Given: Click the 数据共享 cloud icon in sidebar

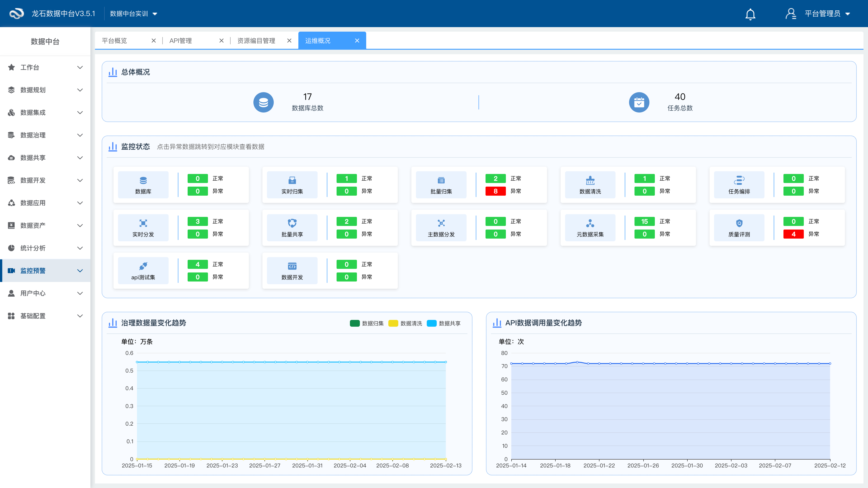Looking at the screenshot, I should pyautogui.click(x=12, y=158).
